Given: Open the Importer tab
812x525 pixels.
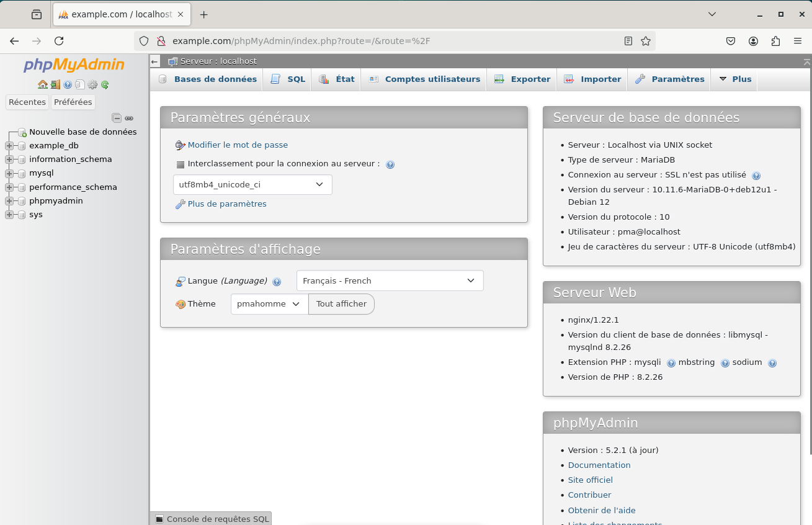Looking at the screenshot, I should point(592,79).
